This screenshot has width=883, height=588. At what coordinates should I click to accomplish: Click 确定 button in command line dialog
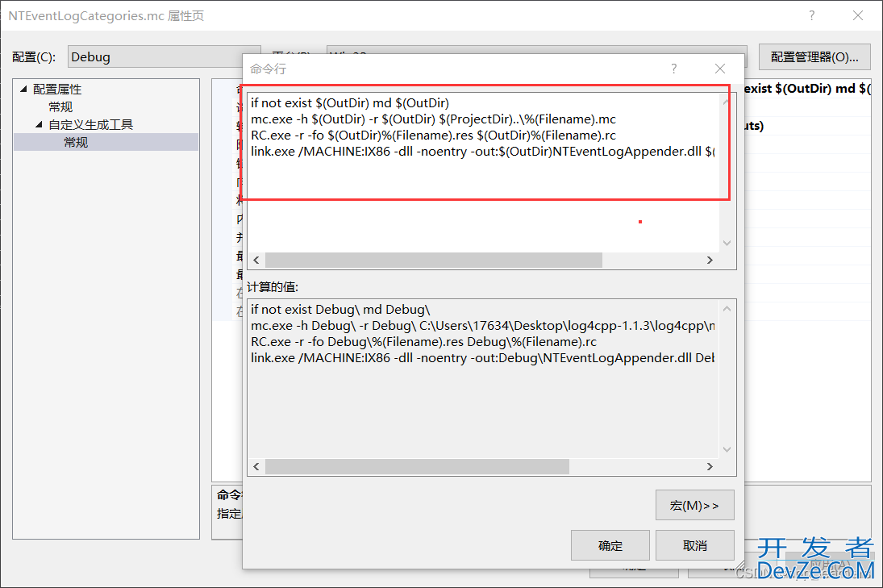tap(610, 545)
